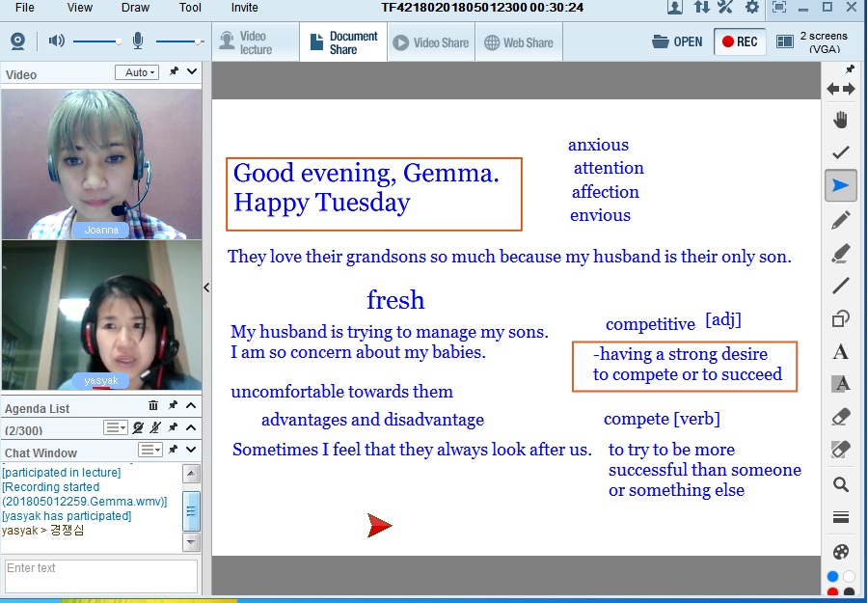The image size is (868, 603).
Task: Click the chat Enter text field
Action: coord(100,575)
